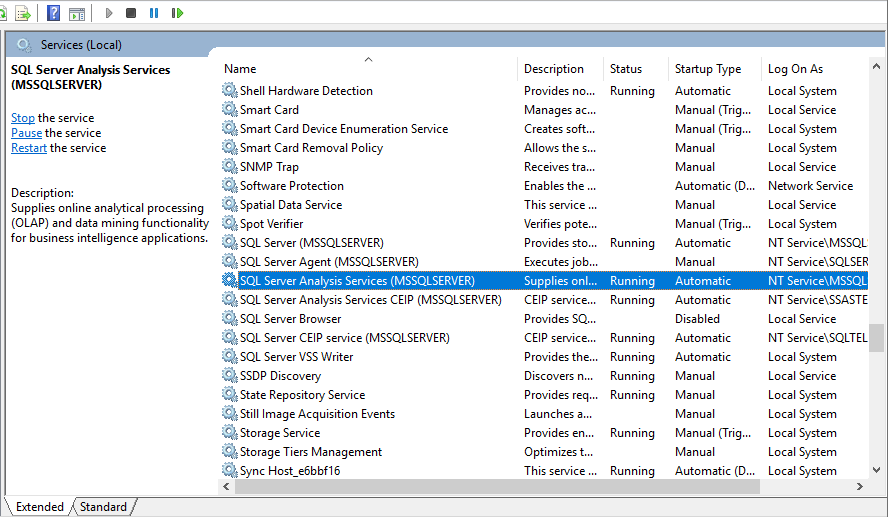Click the NT Service\SQLSER log-on cell
Viewport: 888px width, 517px height.
[818, 262]
